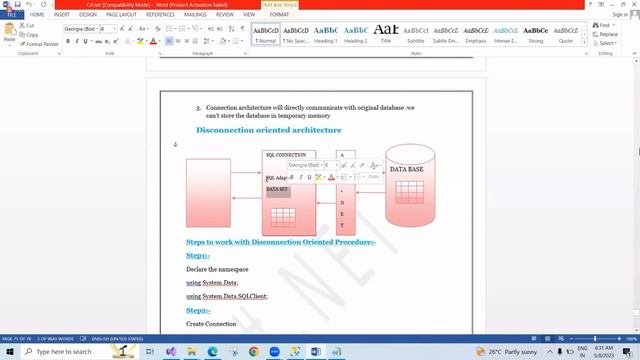
Task: Expand the Styles gallery
Action: [x=584, y=42]
